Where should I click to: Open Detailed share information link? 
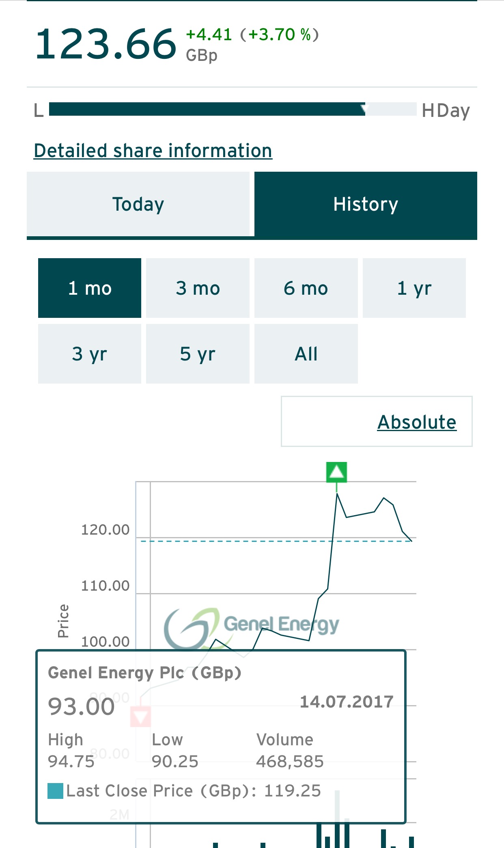pos(153,151)
